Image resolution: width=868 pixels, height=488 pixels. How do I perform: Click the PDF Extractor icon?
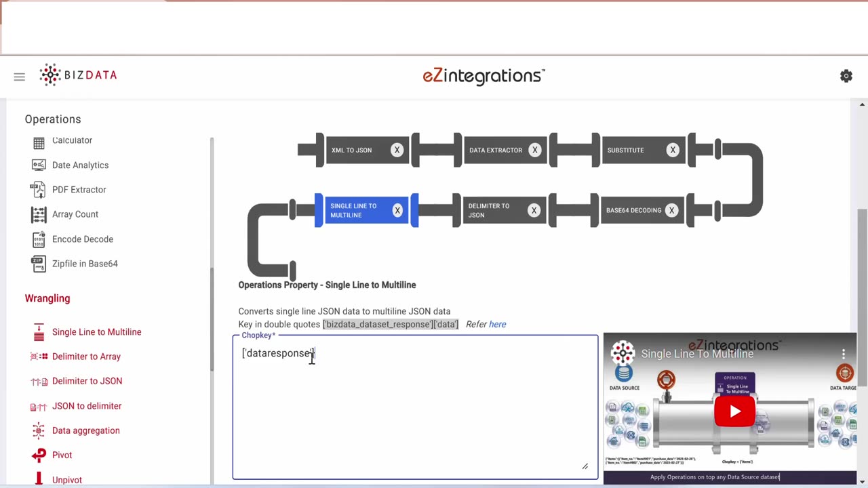(x=39, y=190)
